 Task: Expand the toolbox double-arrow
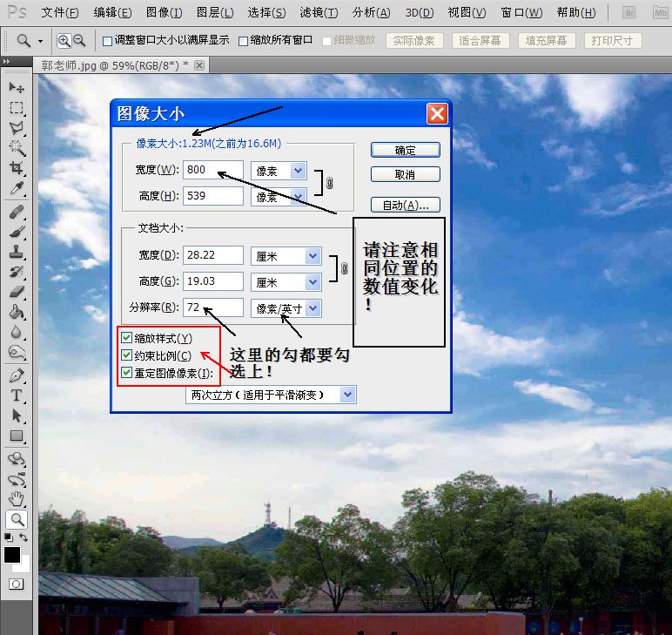(x=6, y=61)
